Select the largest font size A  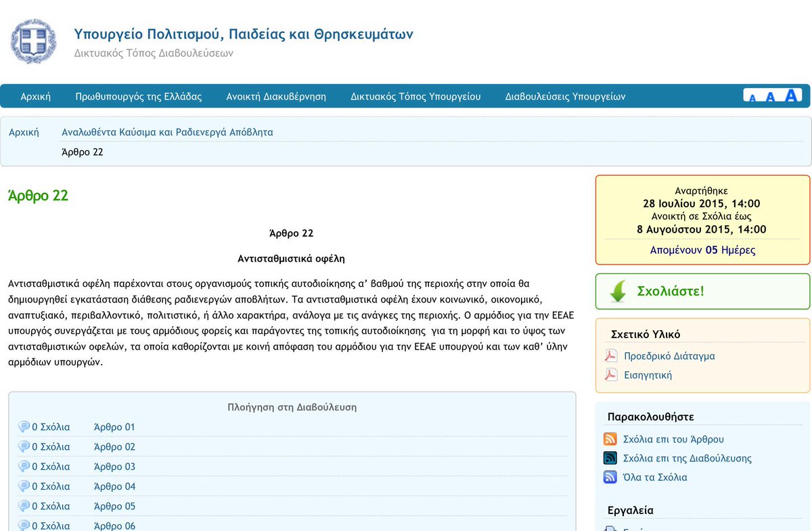(x=790, y=95)
